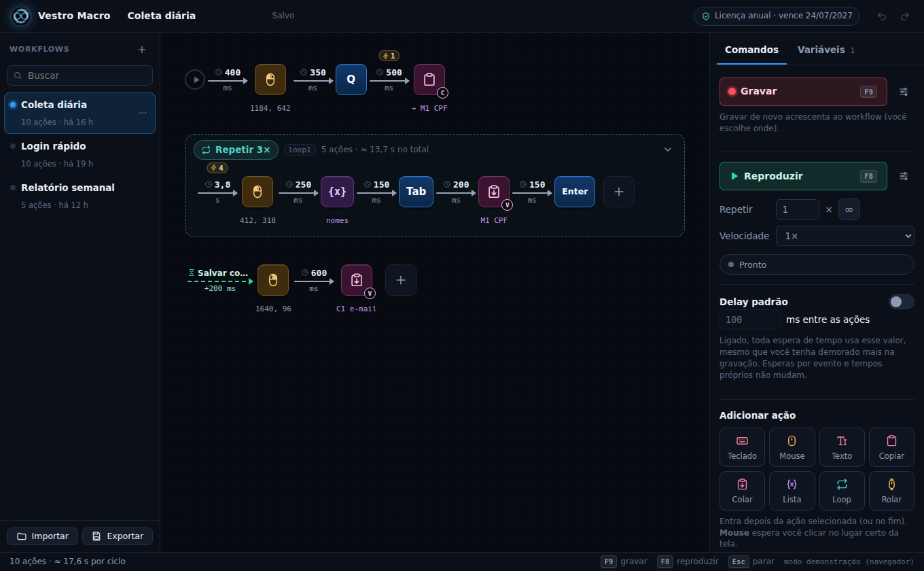Select the Q key action node
Image resolution: width=924 pixels, height=571 pixels.
(x=351, y=80)
